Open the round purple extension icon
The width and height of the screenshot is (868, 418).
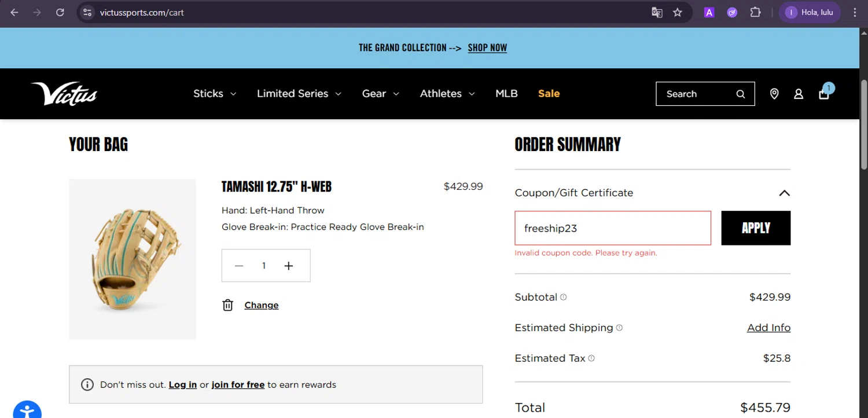pos(732,12)
